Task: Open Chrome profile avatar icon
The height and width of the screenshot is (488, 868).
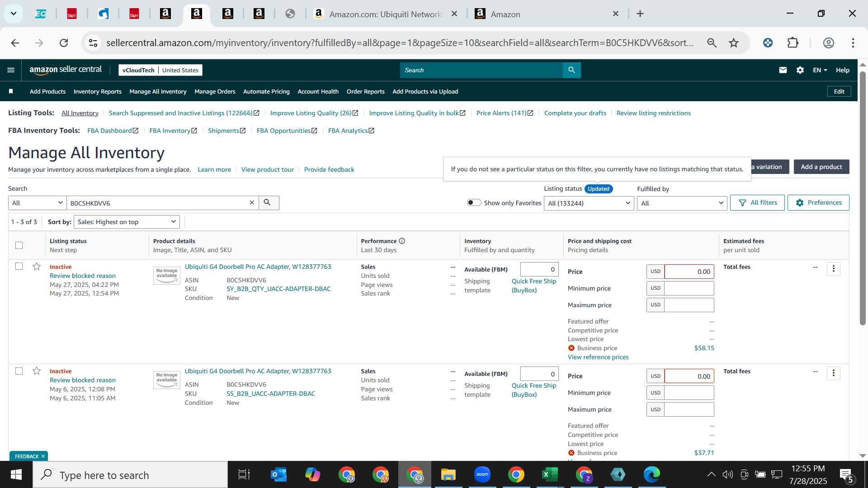Action: tap(828, 43)
